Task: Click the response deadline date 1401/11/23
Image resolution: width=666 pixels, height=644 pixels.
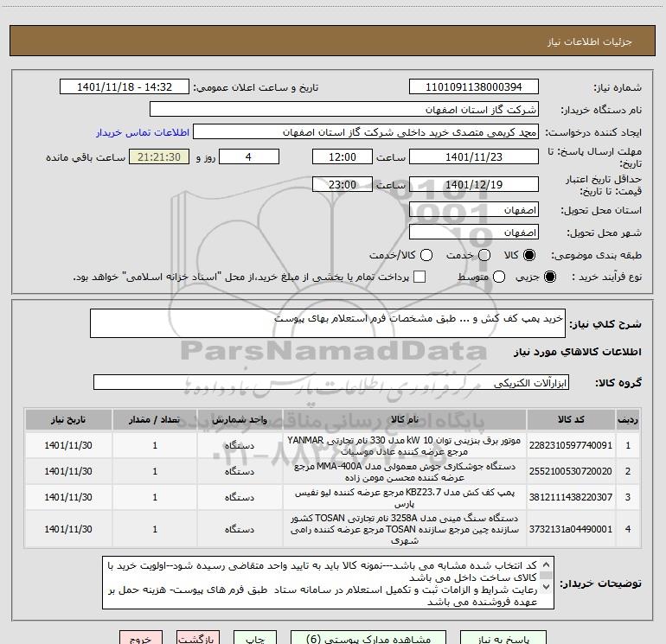Action: pyautogui.click(x=474, y=156)
